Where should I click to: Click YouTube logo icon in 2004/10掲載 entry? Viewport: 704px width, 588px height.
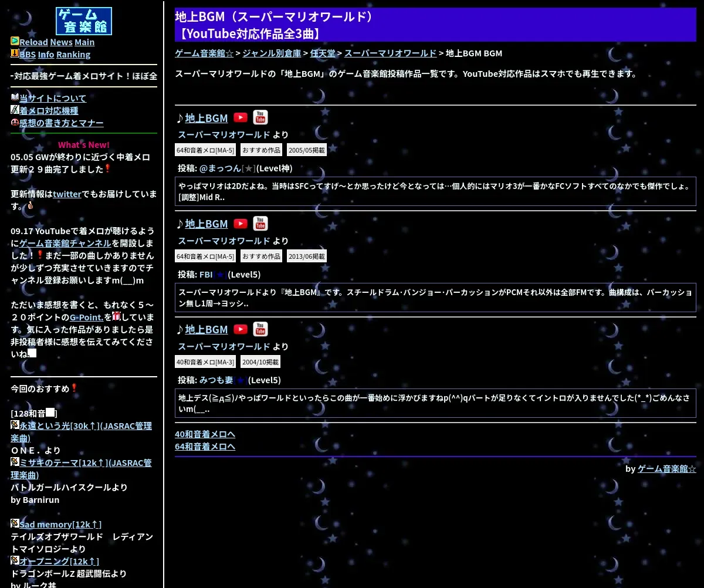pos(260,329)
